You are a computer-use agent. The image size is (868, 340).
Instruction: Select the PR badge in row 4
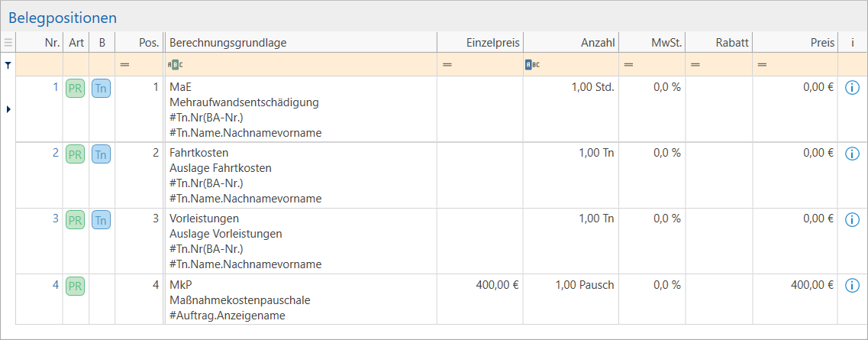(75, 286)
